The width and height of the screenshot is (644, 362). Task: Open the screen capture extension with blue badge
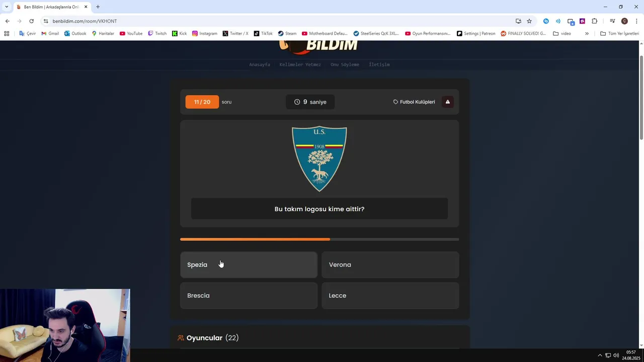[571, 21]
